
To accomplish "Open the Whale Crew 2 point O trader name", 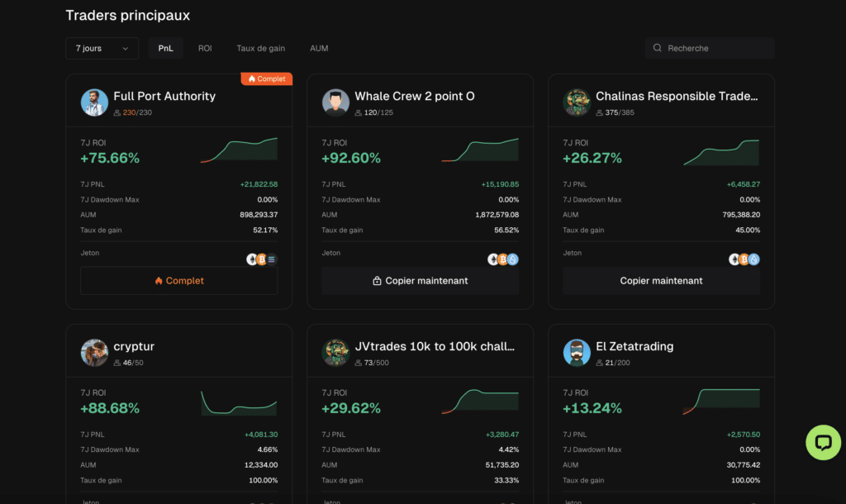I will point(415,96).
